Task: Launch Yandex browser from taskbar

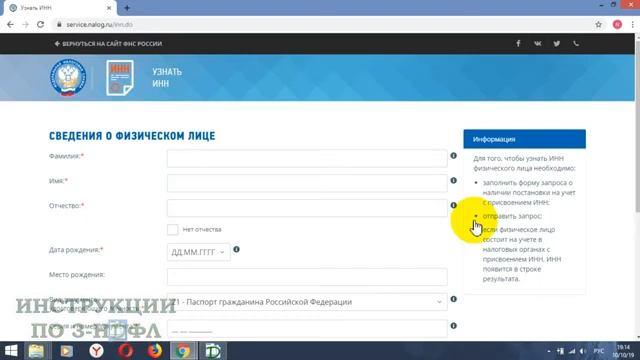Action: (96, 351)
